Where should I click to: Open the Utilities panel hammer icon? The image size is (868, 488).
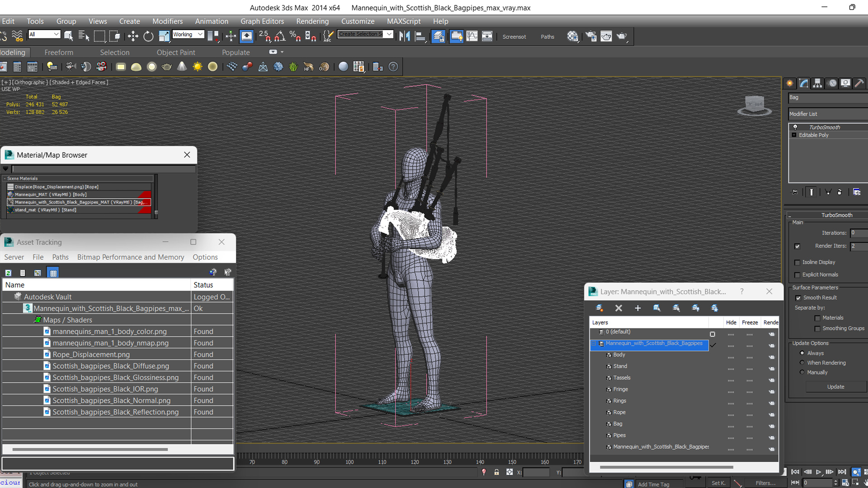[859, 83]
